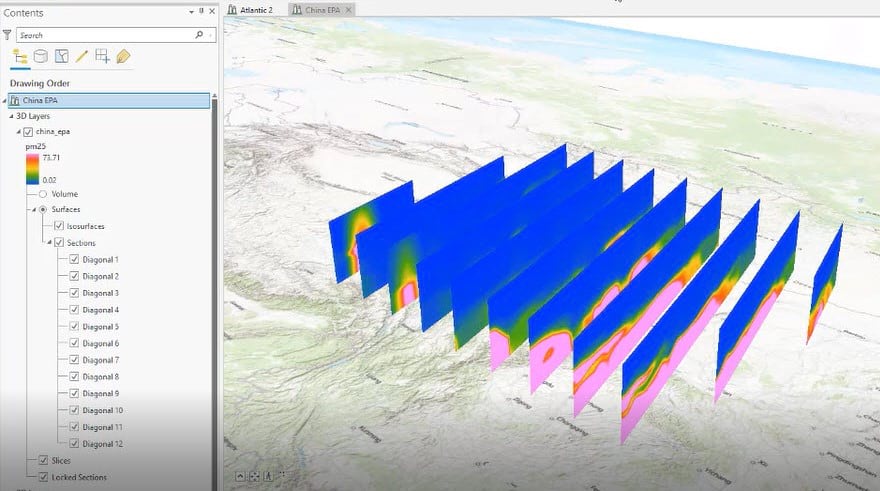Open the Contents pane options dropdown arrow
Screen dimensions: 880x491
(x=191, y=11)
